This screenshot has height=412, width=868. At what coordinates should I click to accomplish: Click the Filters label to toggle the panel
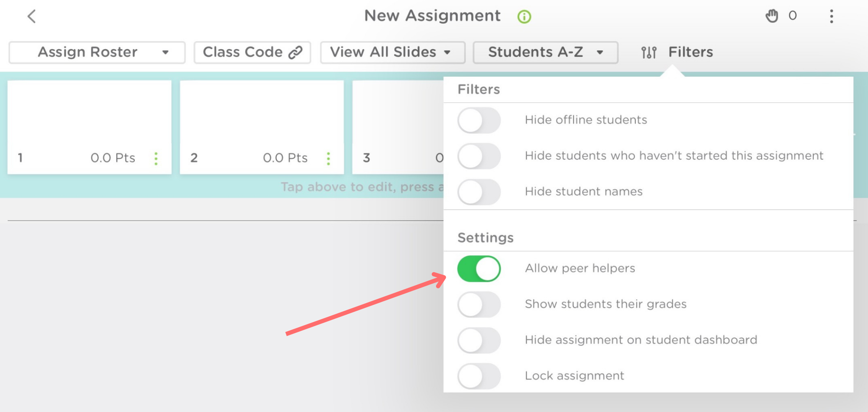(x=691, y=52)
